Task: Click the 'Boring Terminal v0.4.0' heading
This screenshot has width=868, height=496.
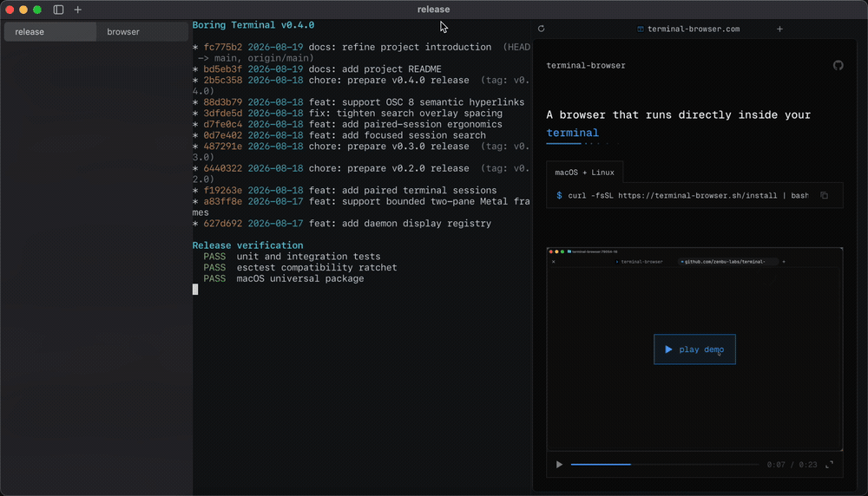Action: 253,25
